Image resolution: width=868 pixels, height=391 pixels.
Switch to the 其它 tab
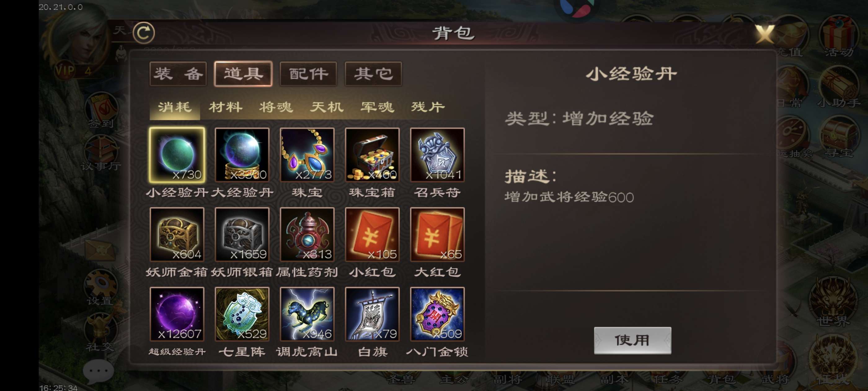373,74
